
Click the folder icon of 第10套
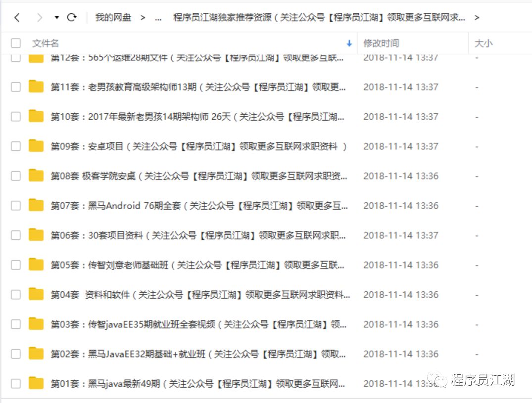point(36,116)
